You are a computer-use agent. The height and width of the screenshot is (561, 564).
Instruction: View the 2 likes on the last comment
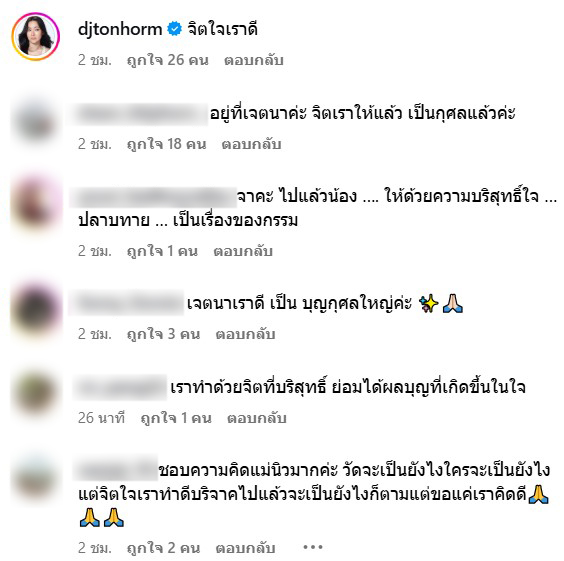click(163, 548)
